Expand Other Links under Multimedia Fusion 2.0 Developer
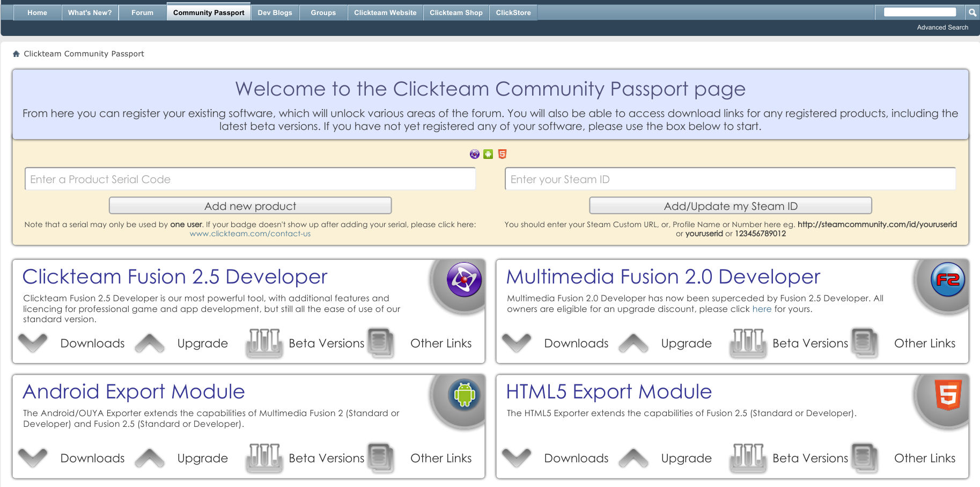 925,343
